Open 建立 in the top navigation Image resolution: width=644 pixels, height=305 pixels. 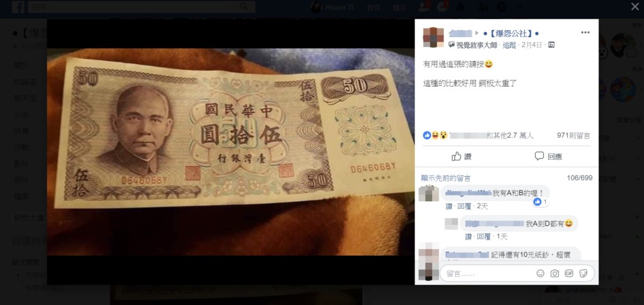point(399,8)
